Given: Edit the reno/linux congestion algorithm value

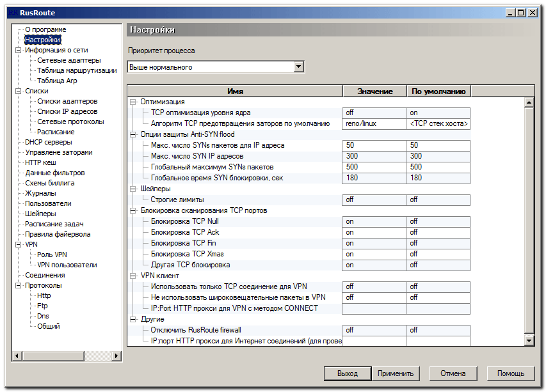Looking at the screenshot, I should click(374, 123).
